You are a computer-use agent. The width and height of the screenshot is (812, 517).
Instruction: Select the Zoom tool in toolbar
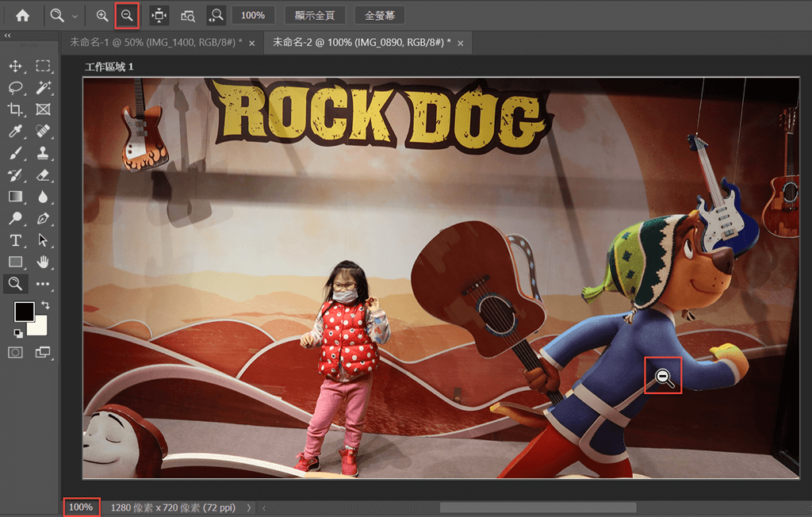(x=16, y=284)
